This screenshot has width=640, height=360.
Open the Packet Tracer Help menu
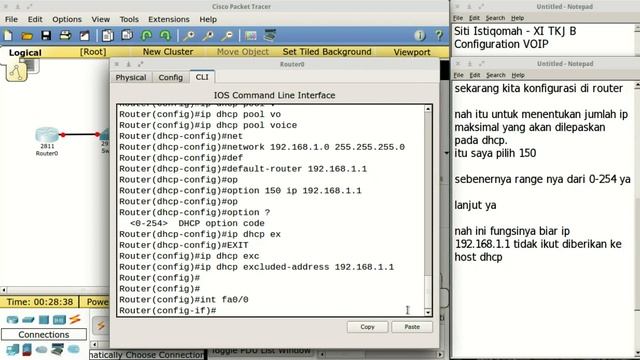[x=208, y=19]
